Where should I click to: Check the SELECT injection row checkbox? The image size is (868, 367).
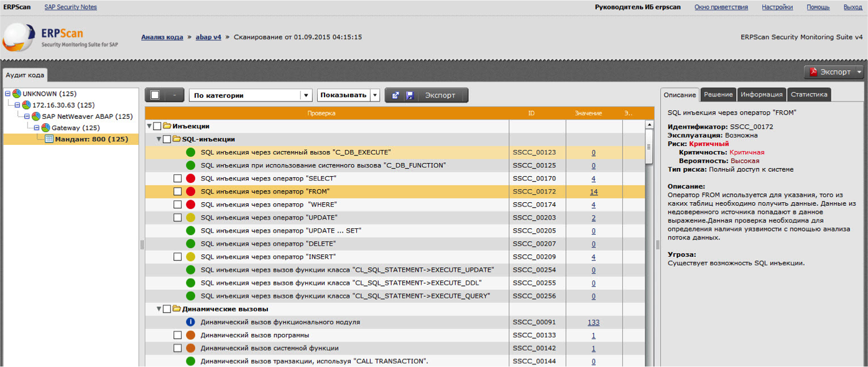pos(178,179)
